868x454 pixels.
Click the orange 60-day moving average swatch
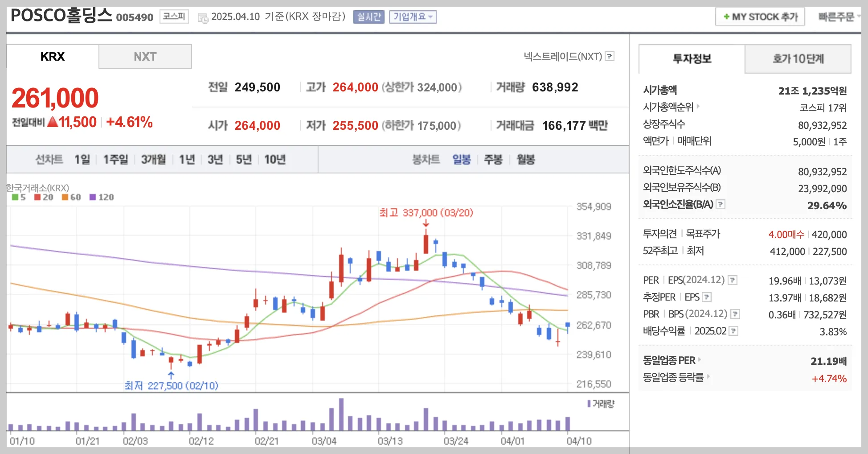click(x=65, y=197)
